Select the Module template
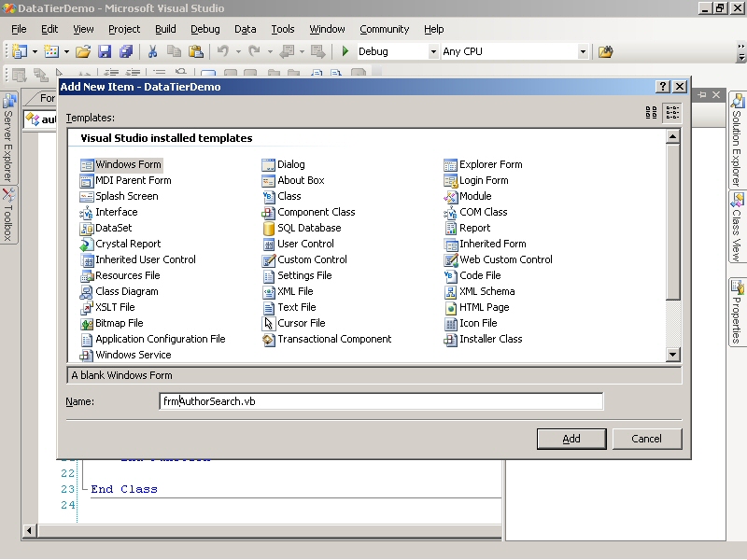Image resolution: width=747 pixels, height=560 pixels. coord(468,196)
